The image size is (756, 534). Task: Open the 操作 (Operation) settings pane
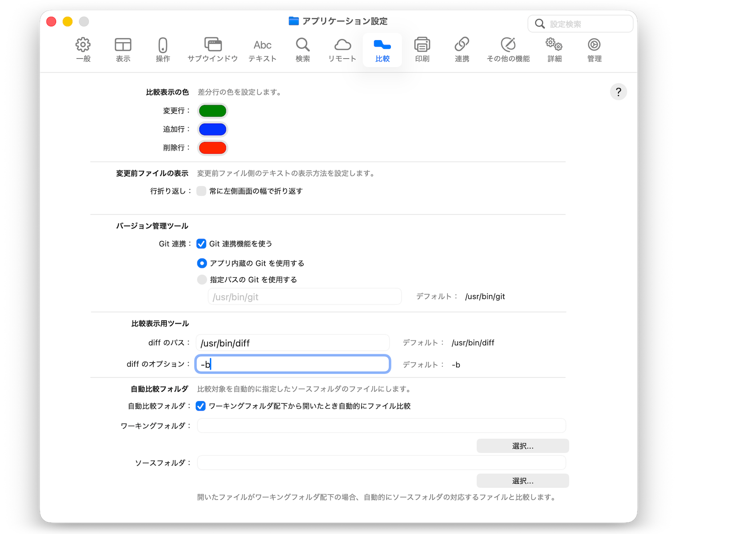click(163, 50)
